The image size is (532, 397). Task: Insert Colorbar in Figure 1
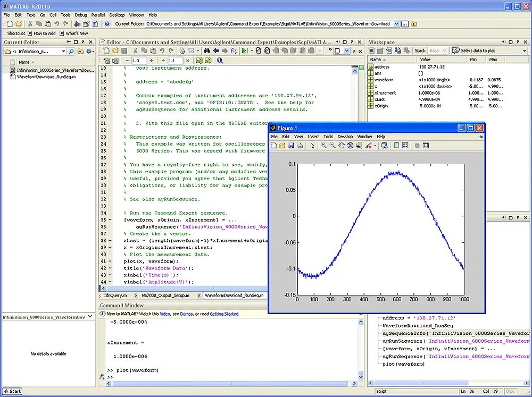tap(396, 146)
